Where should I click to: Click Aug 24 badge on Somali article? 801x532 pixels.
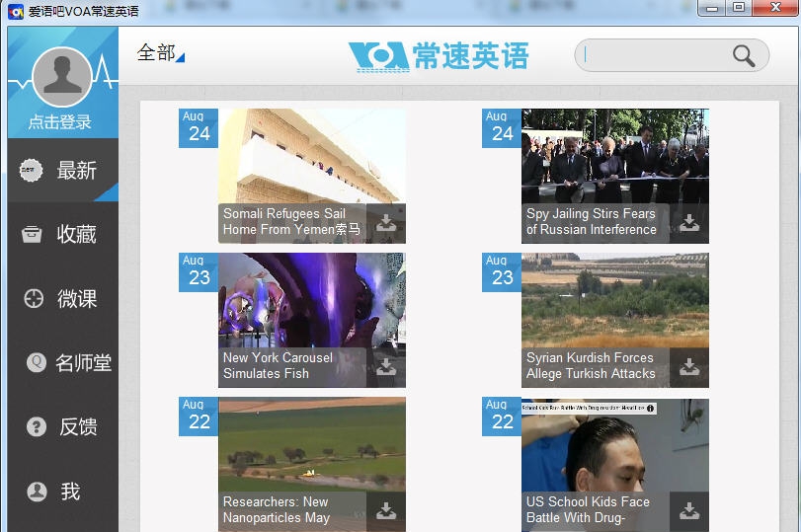[x=199, y=128]
